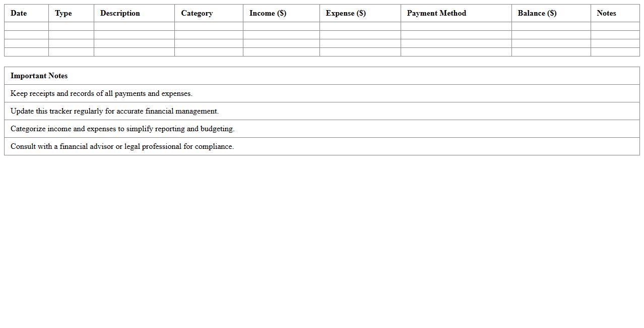Viewport: 644px width, 328px height.
Task: Select the first empty Expense ($) cell
Action: [x=360, y=26]
